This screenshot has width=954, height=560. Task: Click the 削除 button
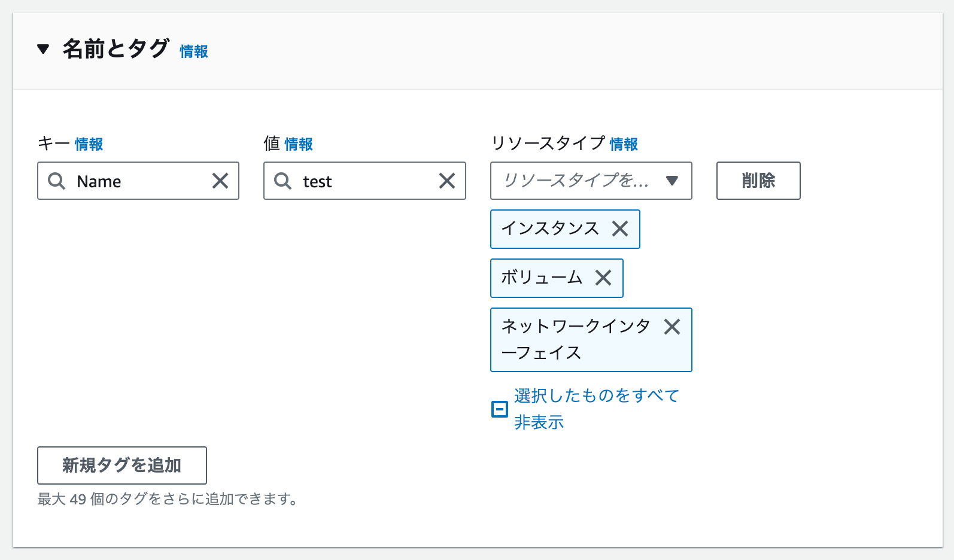coord(758,181)
